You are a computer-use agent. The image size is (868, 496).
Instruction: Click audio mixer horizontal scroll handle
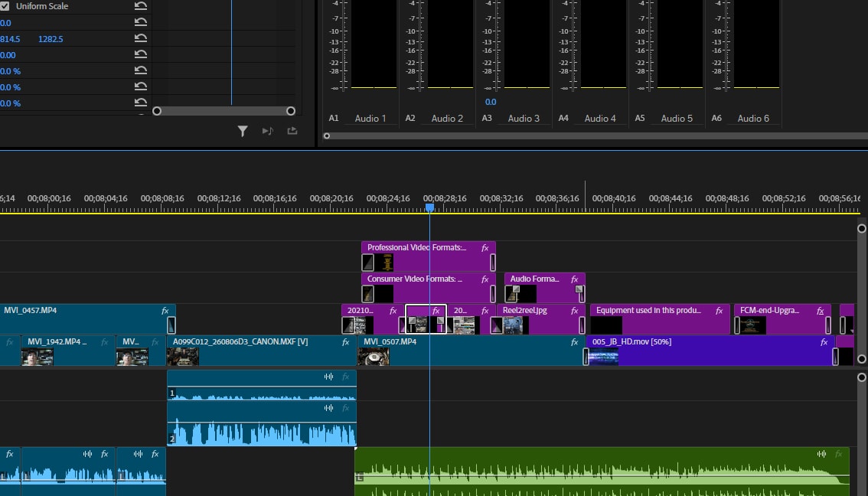[x=327, y=135]
